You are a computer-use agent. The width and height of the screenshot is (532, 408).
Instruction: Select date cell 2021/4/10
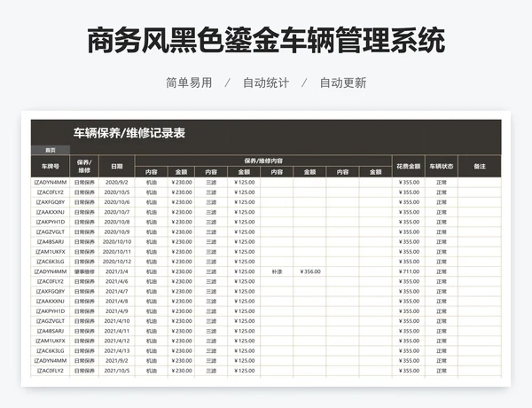117,321
